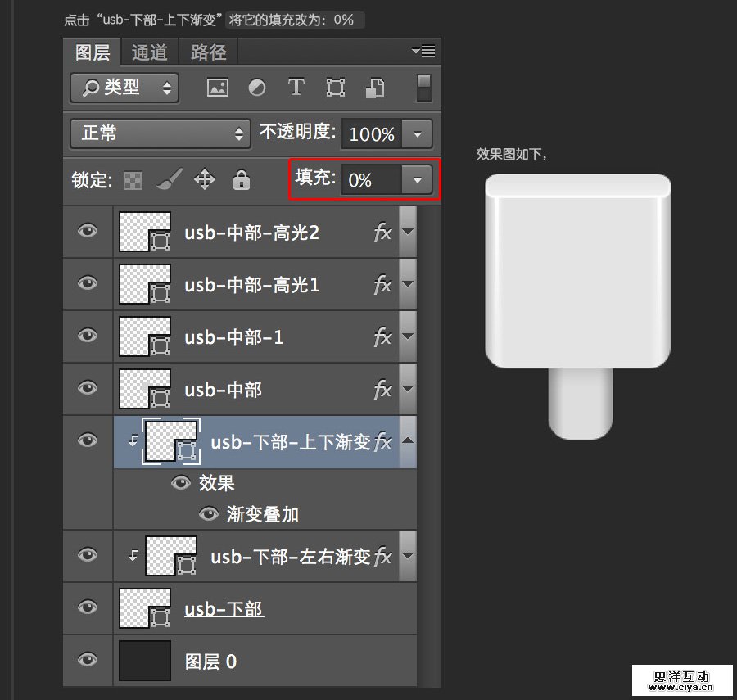Enable lock position icon
Screen dimensions: 737x700
click(205, 179)
